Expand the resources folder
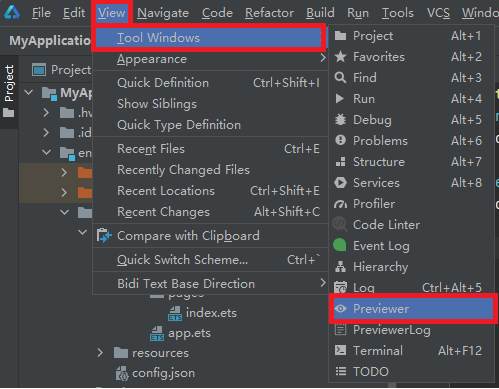This screenshot has height=389, width=499. 100,353
